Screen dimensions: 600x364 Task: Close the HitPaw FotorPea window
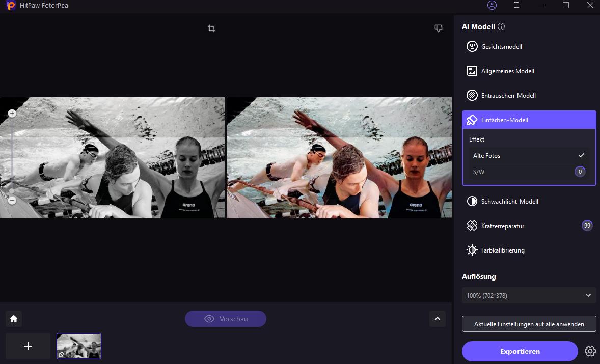[590, 5]
